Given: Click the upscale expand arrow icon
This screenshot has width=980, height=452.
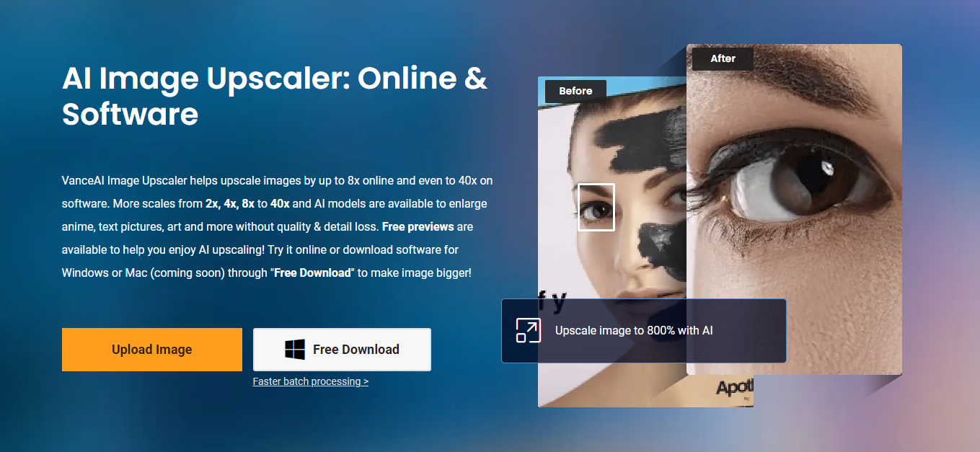Looking at the screenshot, I should tap(528, 330).
